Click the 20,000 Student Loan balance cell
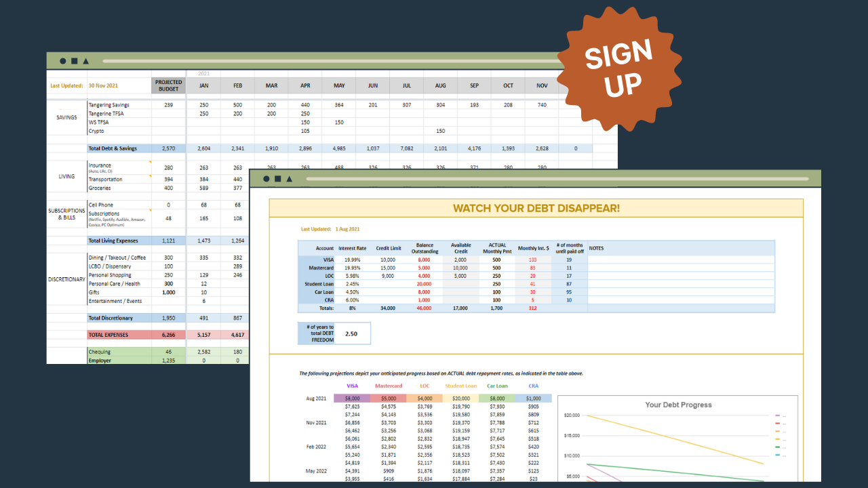The image size is (868, 488). pos(425,284)
